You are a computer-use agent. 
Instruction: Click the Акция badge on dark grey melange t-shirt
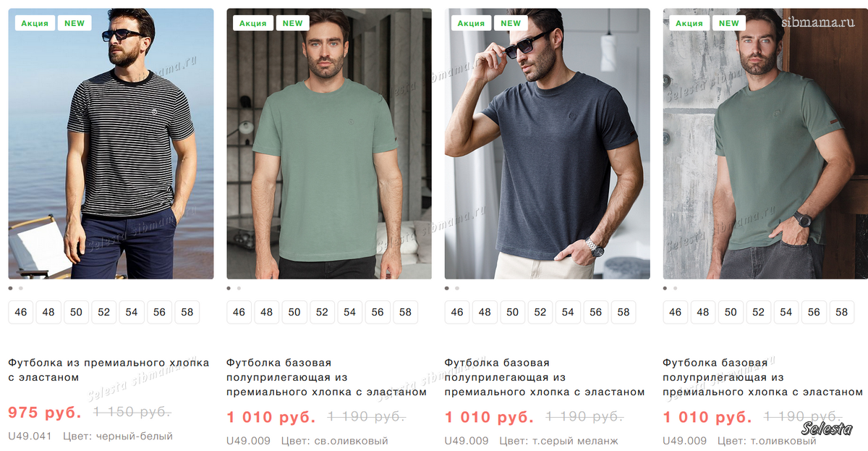click(x=471, y=23)
